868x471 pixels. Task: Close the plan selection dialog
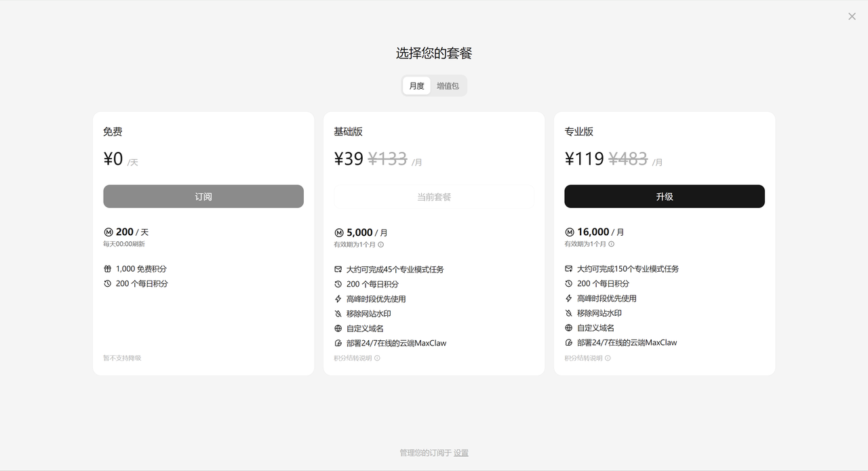(852, 16)
